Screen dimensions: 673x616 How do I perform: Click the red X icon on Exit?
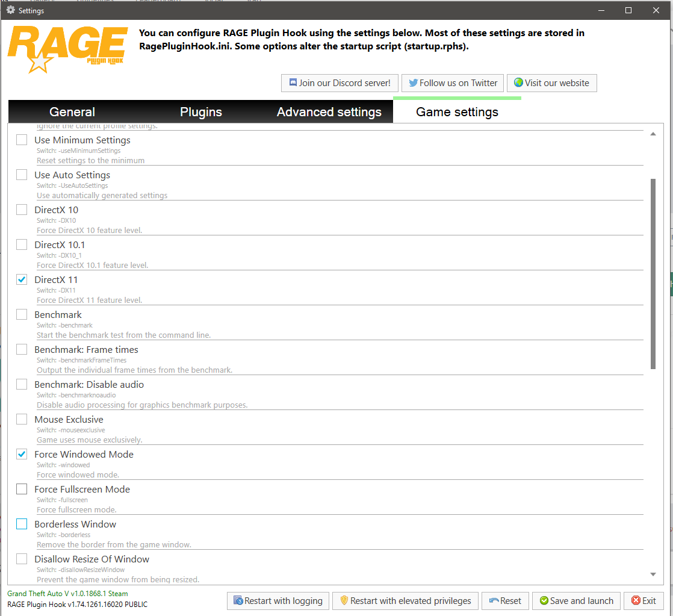coord(636,600)
